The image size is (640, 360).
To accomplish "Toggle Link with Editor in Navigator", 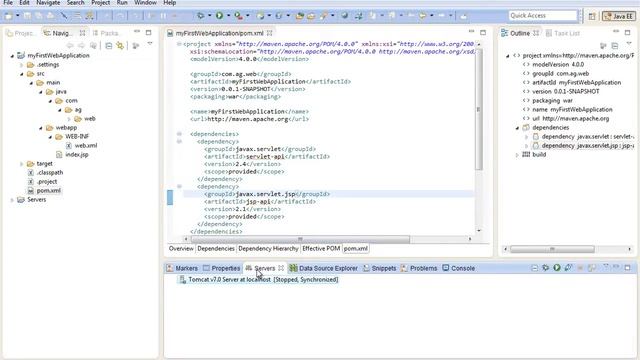I will 120,45.
